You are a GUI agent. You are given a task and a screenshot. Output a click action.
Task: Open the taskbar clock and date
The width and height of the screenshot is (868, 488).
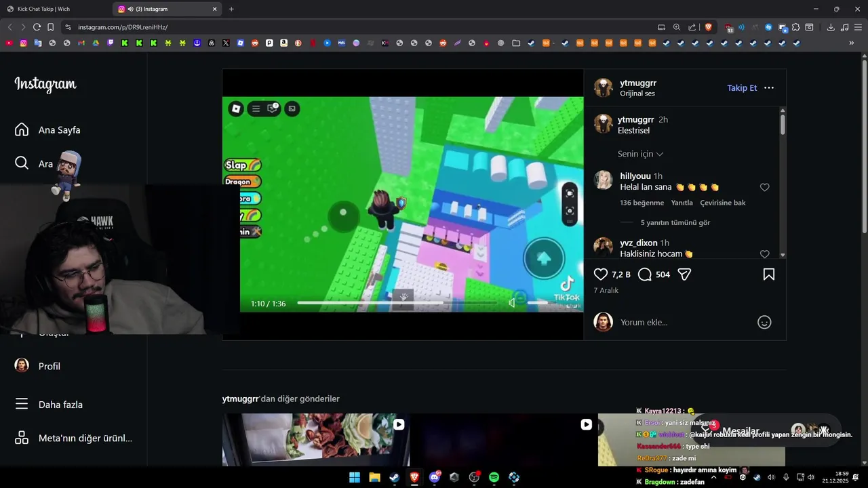[x=835, y=477]
